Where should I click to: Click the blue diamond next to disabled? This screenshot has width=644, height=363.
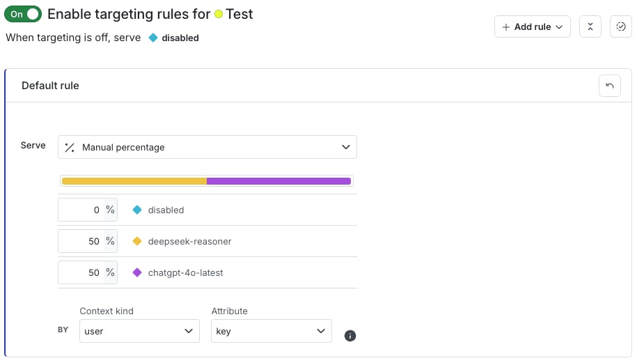pyautogui.click(x=137, y=210)
